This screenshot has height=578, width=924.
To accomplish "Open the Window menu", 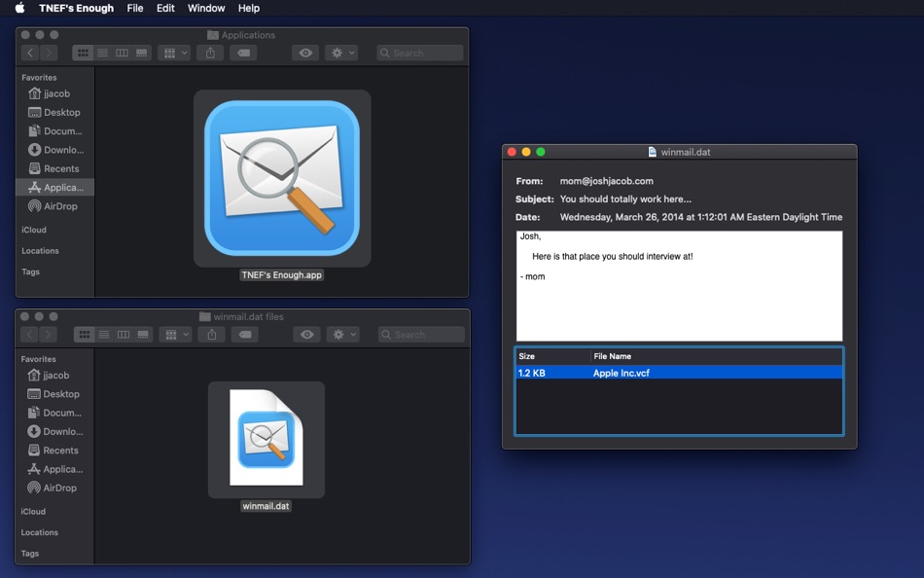I will 206,8.
